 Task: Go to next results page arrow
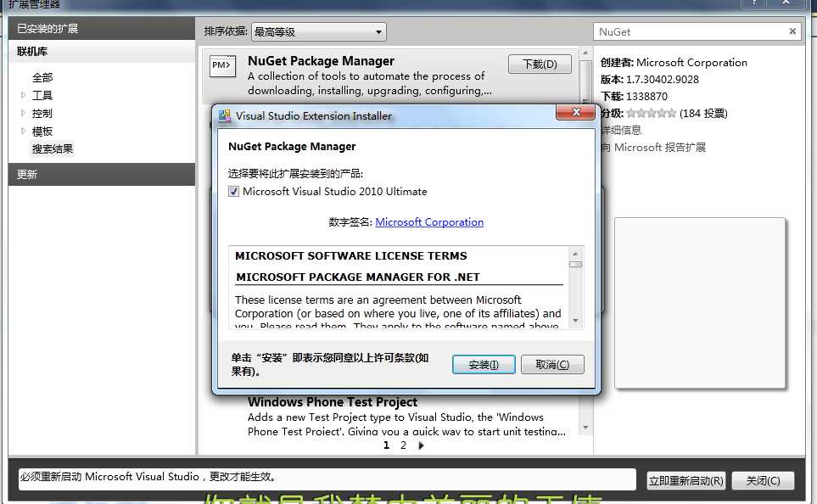[421, 445]
